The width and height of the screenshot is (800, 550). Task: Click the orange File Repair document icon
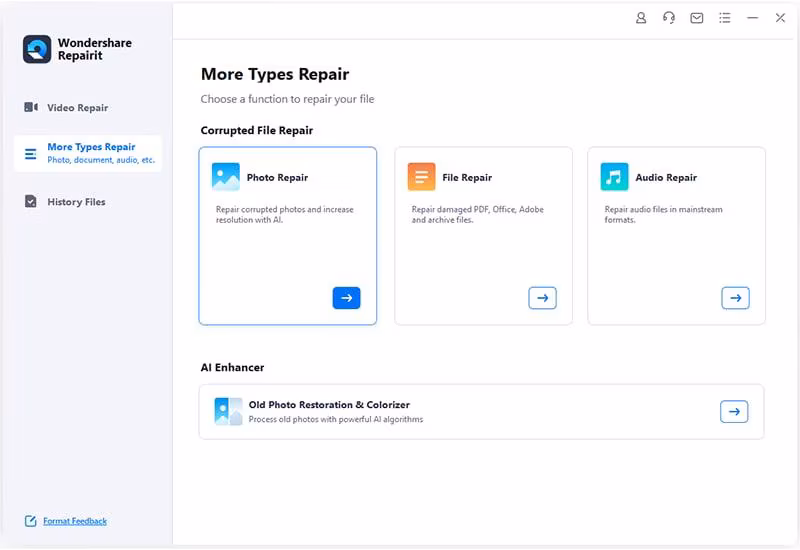tap(421, 177)
